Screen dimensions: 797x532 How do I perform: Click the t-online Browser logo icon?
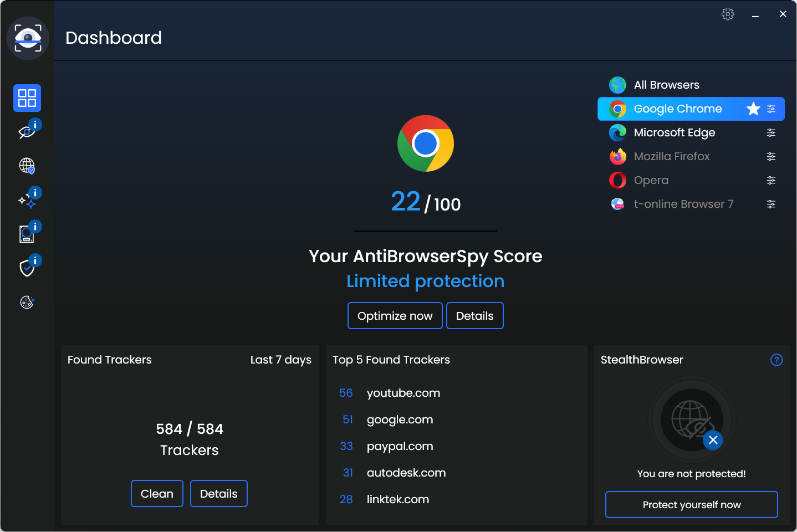coord(617,204)
